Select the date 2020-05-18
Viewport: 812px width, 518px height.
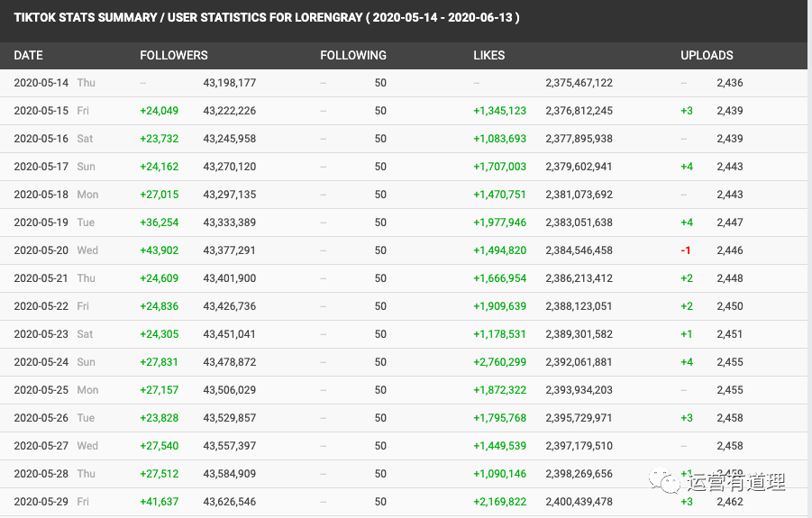(x=41, y=195)
